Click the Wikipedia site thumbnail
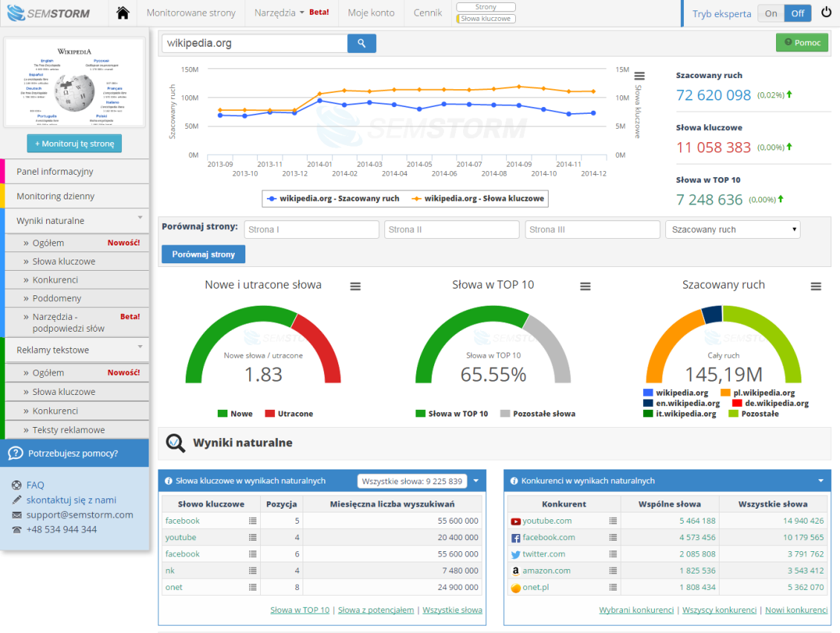840x633 pixels. (x=74, y=83)
